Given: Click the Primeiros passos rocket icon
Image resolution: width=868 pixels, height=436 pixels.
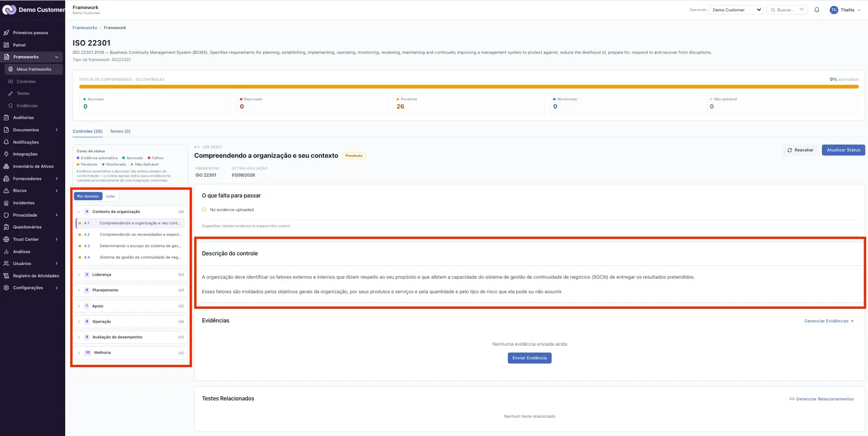Looking at the screenshot, I should pyautogui.click(x=6, y=33).
